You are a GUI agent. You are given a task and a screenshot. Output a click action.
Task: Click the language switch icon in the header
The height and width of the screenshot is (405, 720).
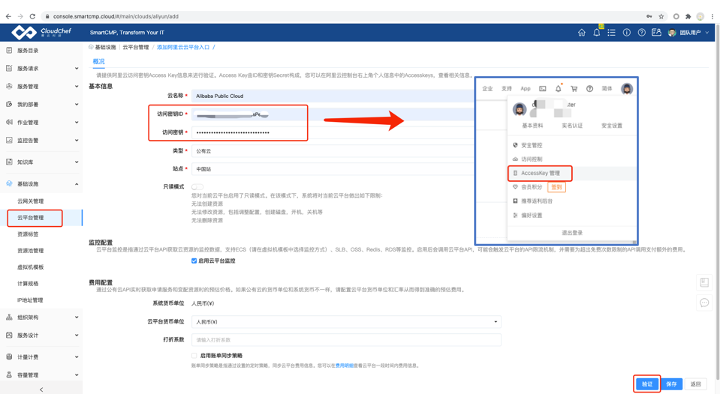click(x=656, y=33)
